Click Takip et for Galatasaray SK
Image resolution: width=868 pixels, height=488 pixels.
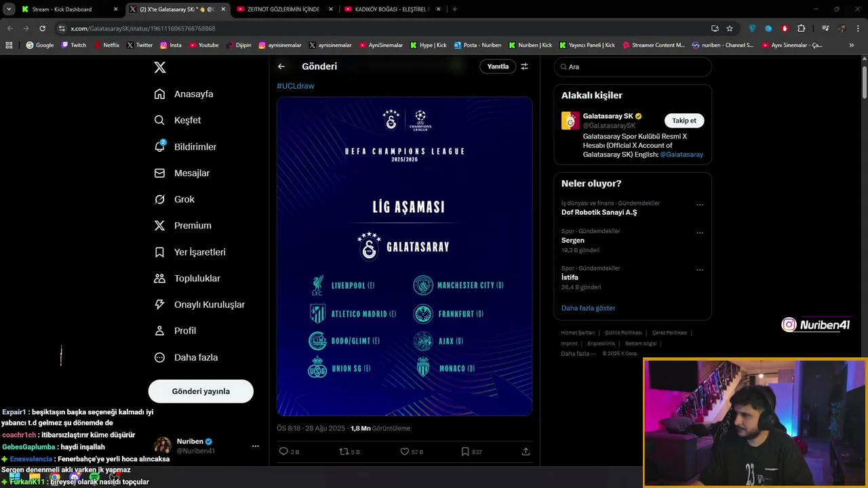pyautogui.click(x=684, y=121)
